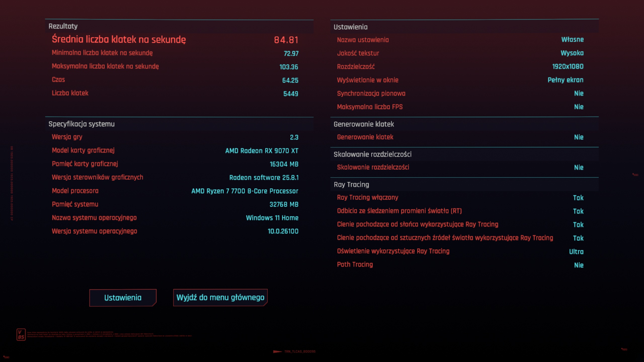The width and height of the screenshot is (644, 362).
Task: Click Windows 11 Home value
Action: point(272,218)
